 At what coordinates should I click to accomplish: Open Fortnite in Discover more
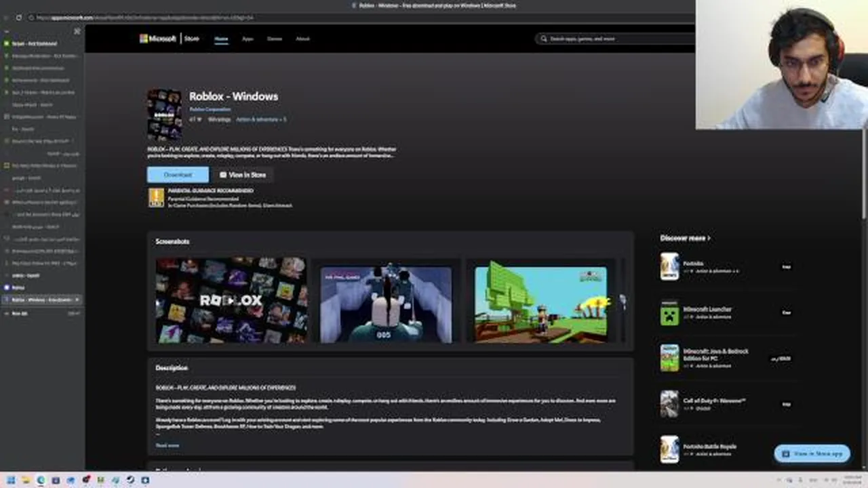click(693, 264)
